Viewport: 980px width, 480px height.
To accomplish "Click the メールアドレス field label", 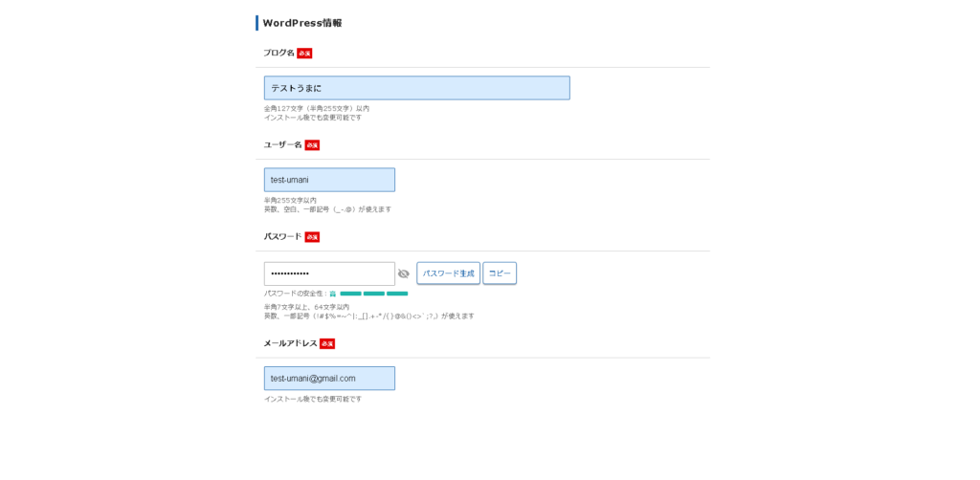I will pyautogui.click(x=290, y=343).
